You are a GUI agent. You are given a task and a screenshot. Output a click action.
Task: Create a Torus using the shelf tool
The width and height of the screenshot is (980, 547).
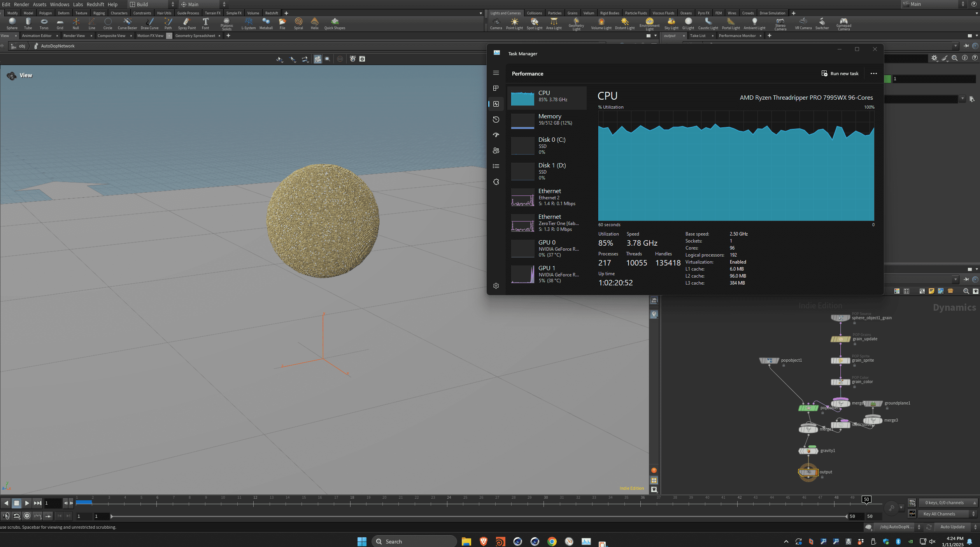tap(44, 23)
